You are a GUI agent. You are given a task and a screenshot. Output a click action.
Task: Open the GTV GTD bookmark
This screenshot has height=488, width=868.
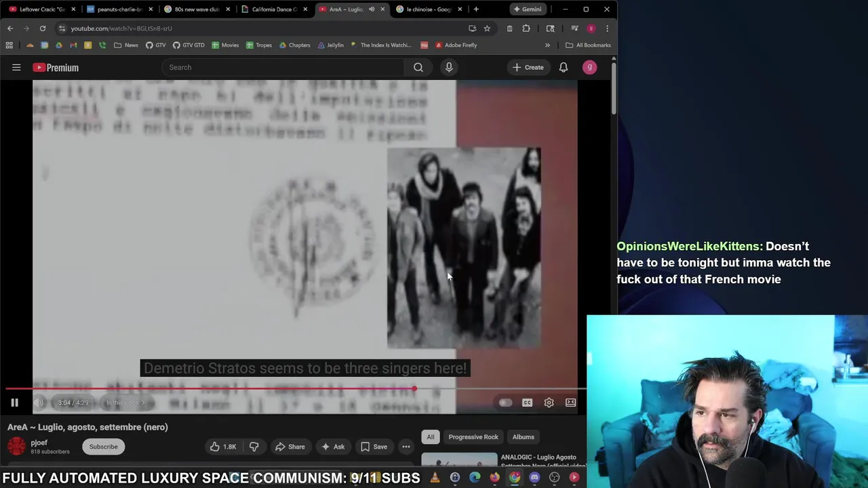(x=189, y=45)
